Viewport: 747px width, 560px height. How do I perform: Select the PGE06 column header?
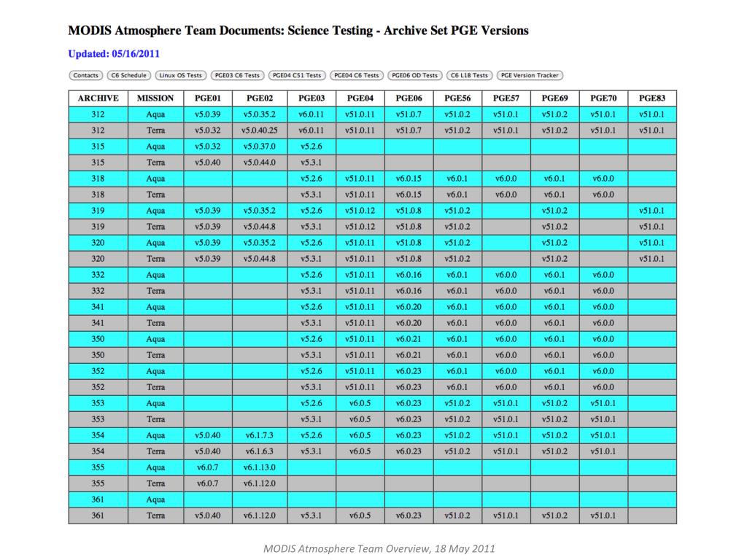[409, 98]
